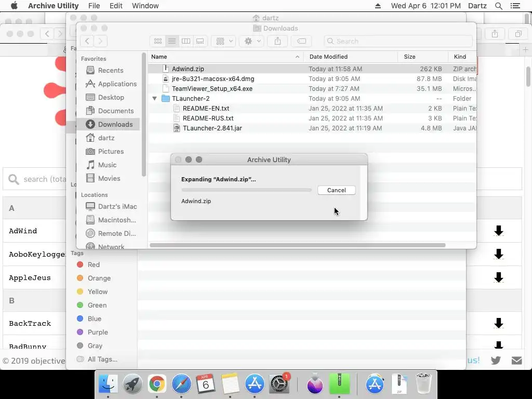The image size is (532, 399).
Task: Select Adwind.zip file row
Action: (312, 69)
